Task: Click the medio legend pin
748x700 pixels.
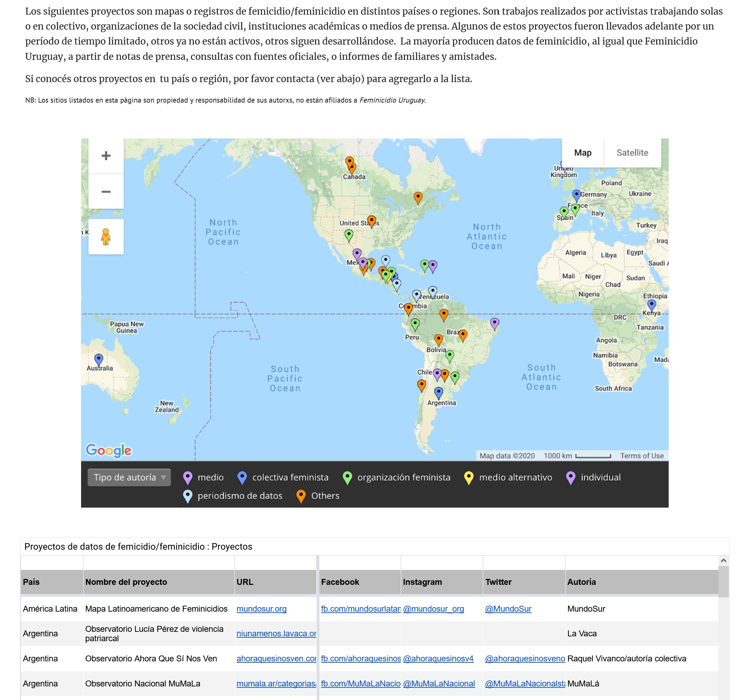Action: 188,478
